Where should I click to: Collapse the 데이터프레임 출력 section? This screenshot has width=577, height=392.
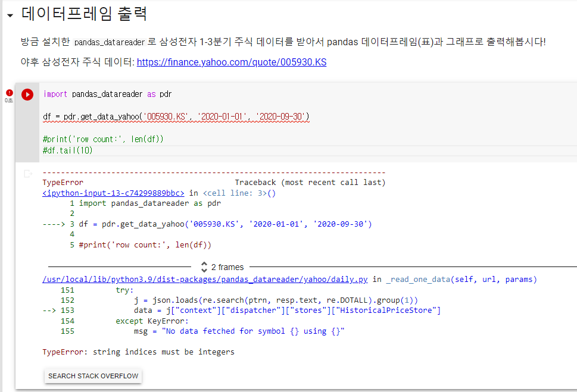tap(10, 15)
